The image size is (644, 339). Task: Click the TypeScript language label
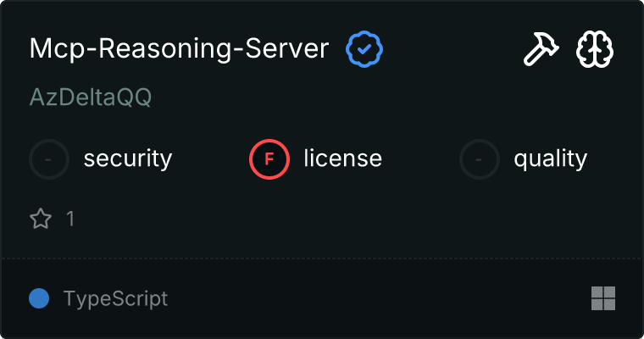(115, 298)
